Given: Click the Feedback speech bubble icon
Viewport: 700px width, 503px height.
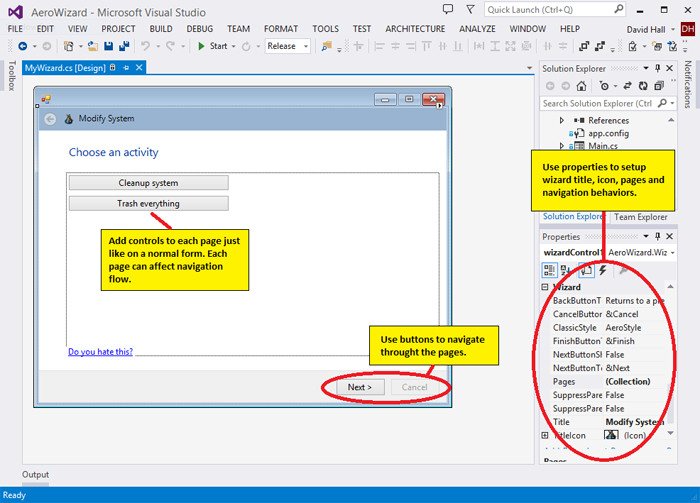Looking at the screenshot, I should [x=448, y=9].
